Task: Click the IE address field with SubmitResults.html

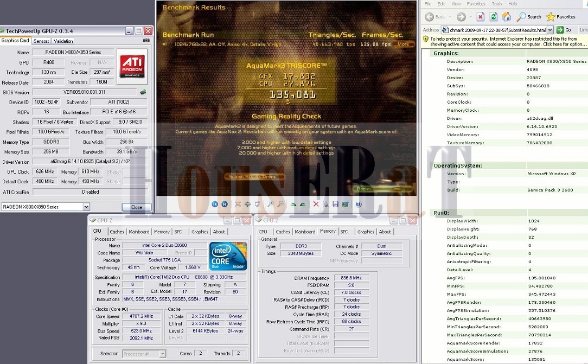Action: (497, 30)
